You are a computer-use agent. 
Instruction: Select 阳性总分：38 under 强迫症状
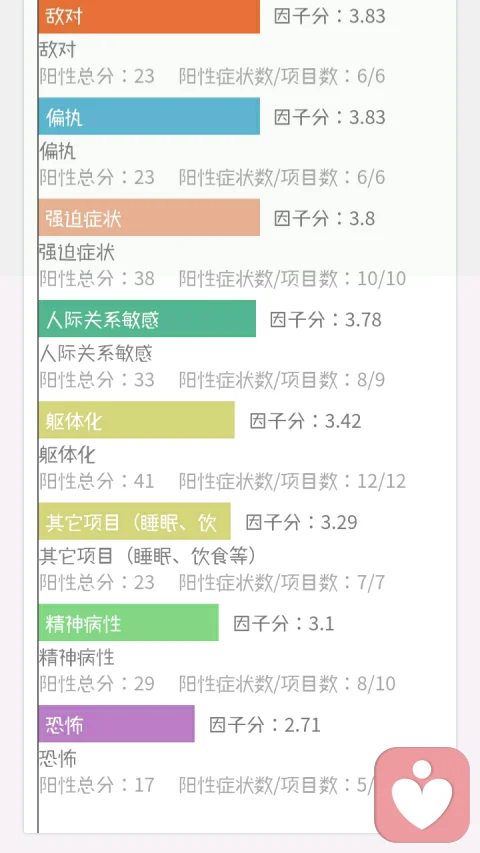97,279
